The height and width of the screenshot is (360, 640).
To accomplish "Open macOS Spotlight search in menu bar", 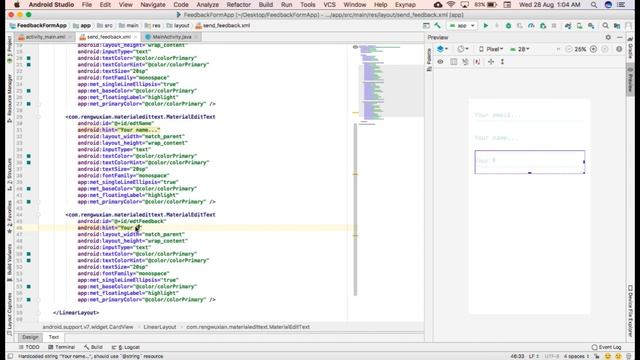I will click(x=593, y=5).
